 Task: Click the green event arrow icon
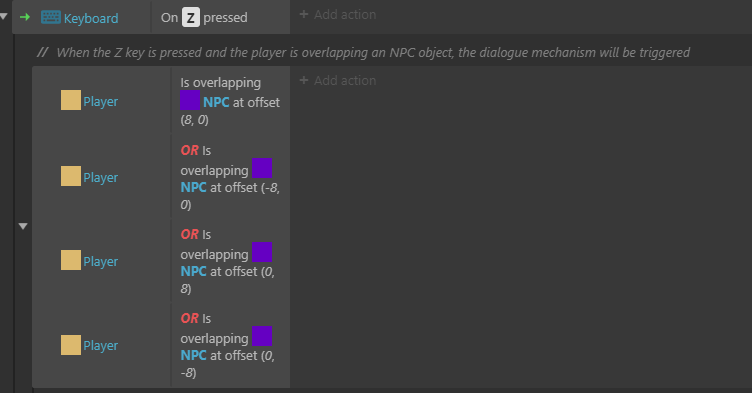coord(25,17)
